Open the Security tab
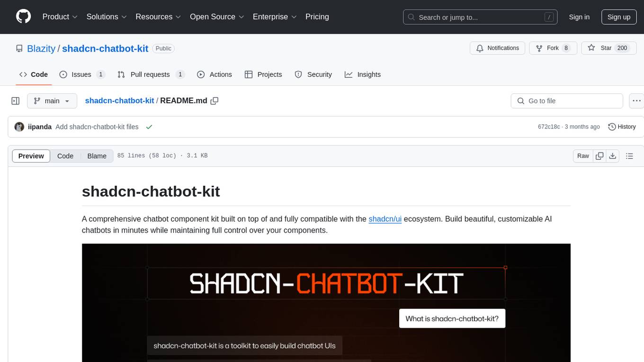 pos(313,74)
